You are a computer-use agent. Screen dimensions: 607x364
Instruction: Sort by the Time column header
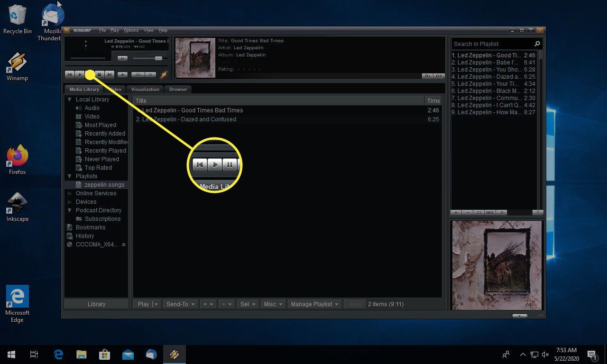tap(433, 100)
